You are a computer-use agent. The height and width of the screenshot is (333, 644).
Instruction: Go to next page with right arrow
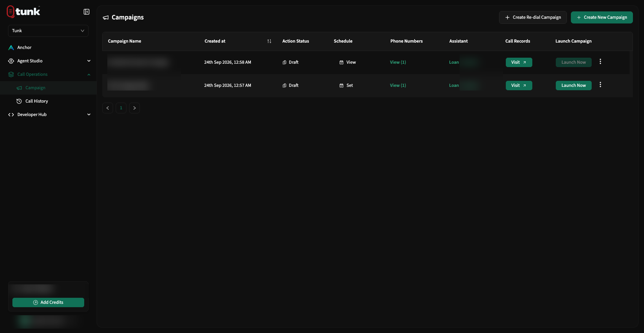tap(135, 108)
